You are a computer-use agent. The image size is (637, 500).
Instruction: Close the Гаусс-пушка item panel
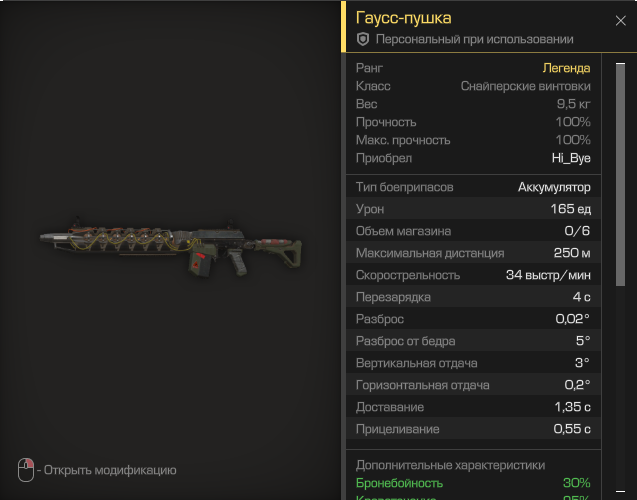click(620, 20)
